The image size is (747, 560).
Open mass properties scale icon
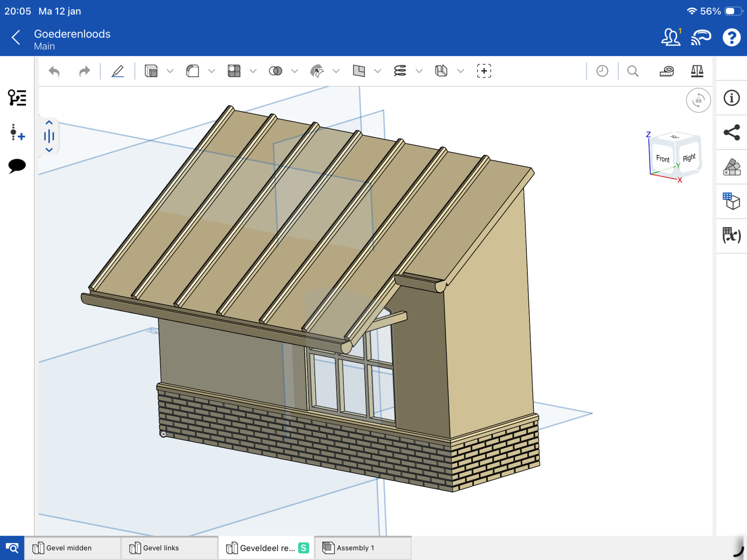coord(697,71)
